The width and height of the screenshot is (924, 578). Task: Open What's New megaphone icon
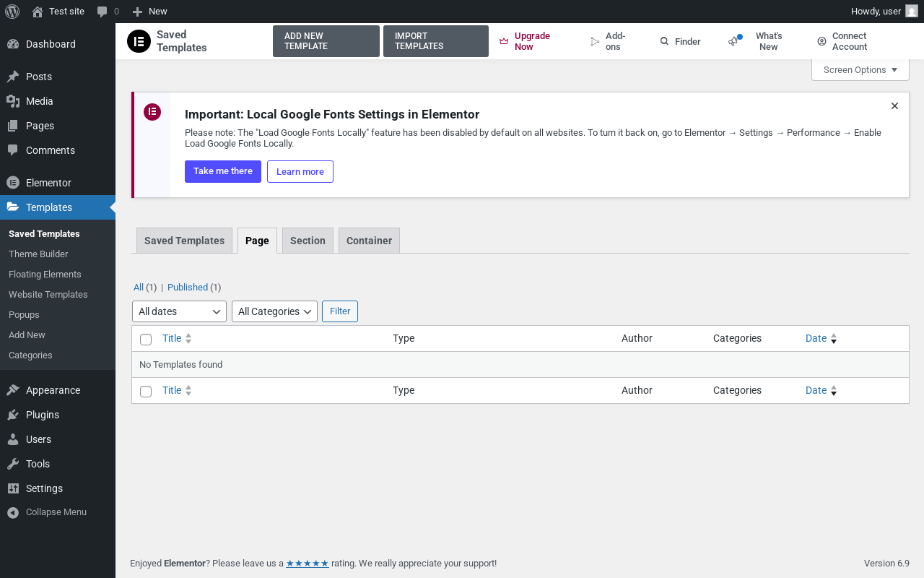(734, 41)
